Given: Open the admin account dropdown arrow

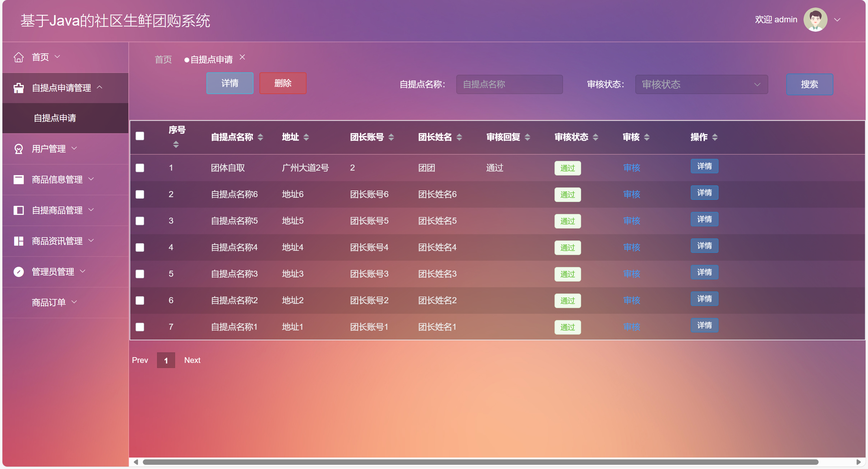Looking at the screenshot, I should [837, 20].
